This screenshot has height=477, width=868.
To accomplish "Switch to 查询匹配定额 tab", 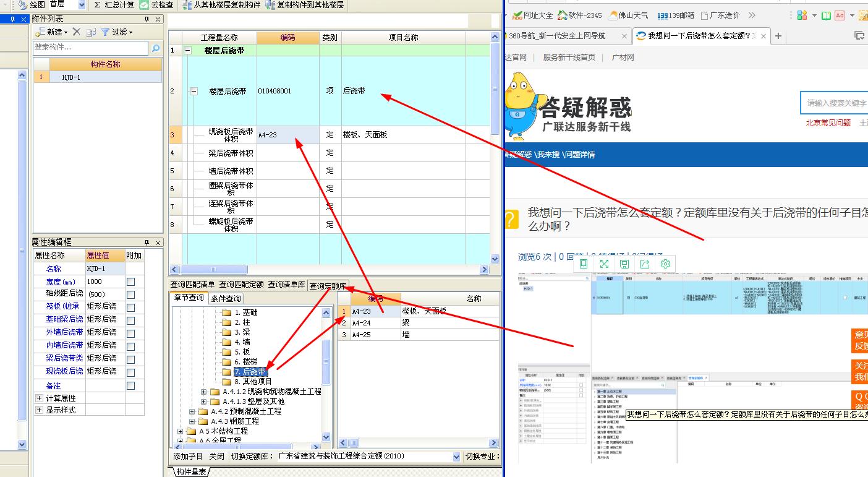I will (x=241, y=285).
